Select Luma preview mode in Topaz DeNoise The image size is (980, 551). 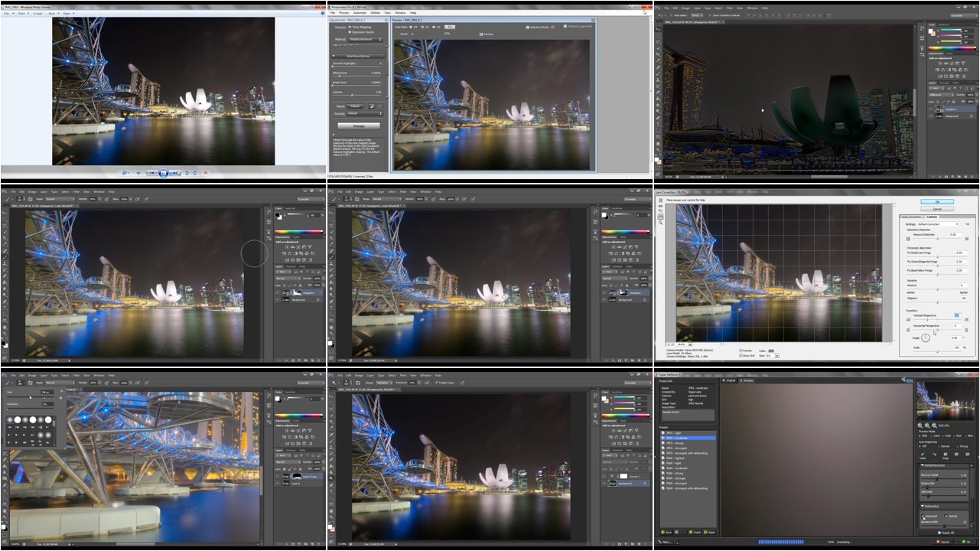coord(931,435)
